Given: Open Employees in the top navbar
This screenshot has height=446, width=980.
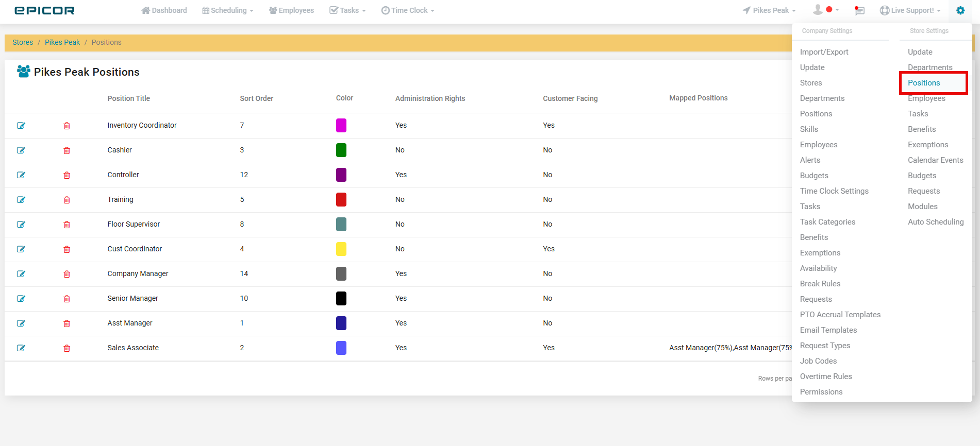Looking at the screenshot, I should [x=291, y=10].
